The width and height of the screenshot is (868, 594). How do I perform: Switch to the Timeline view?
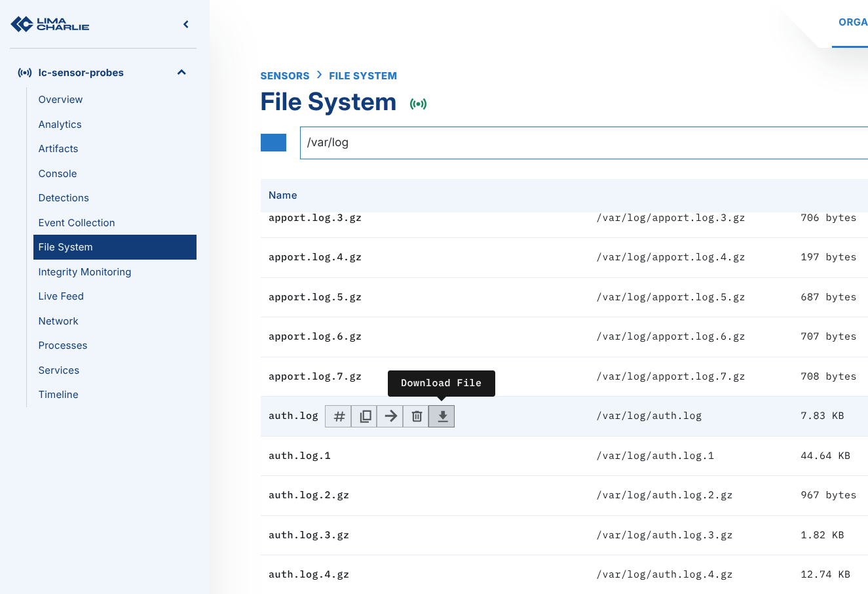point(58,395)
